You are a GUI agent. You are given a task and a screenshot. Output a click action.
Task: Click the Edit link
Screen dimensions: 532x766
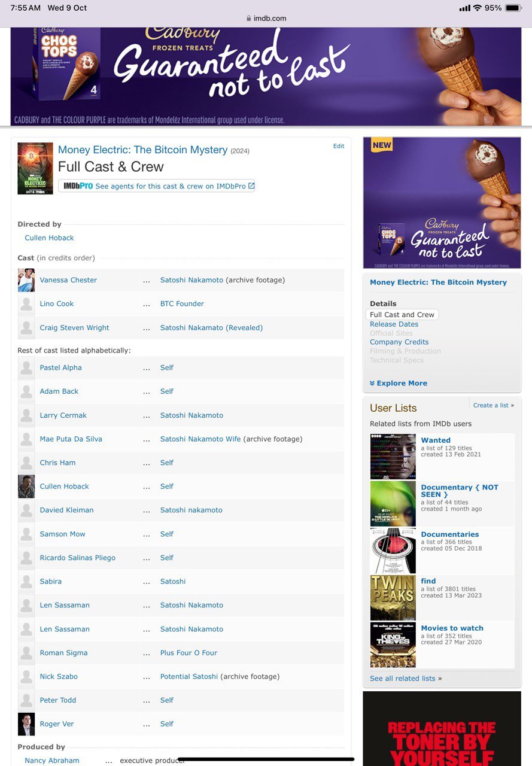[x=339, y=146]
